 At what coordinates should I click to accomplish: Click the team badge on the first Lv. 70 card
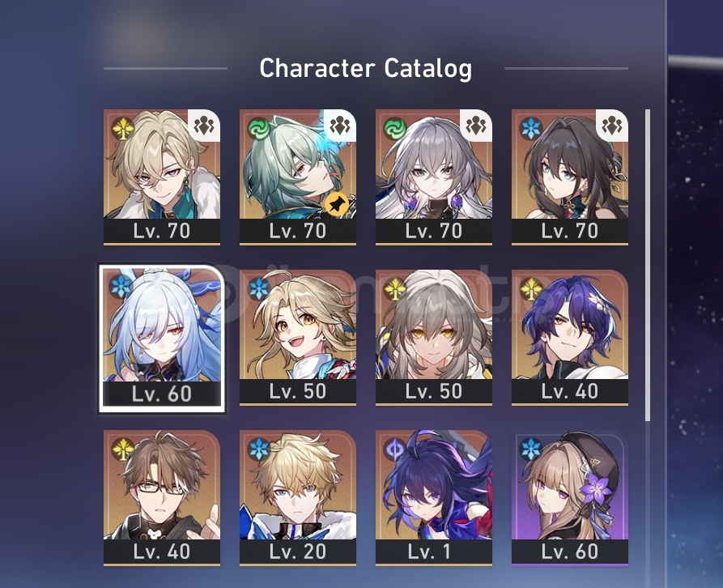(204, 125)
